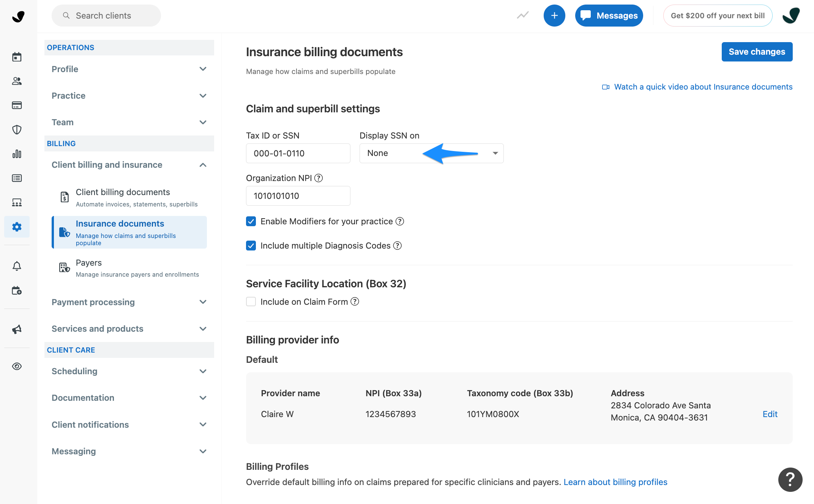Viewport: 814px width, 504px height.
Task: Open Client billing documents settings
Action: pyautogui.click(x=123, y=192)
